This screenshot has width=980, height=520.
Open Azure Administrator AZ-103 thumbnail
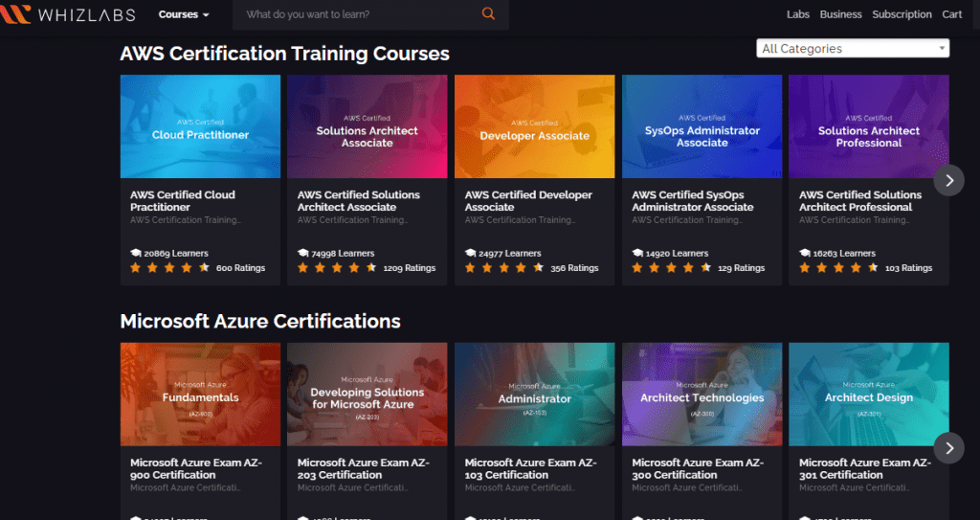click(534, 395)
